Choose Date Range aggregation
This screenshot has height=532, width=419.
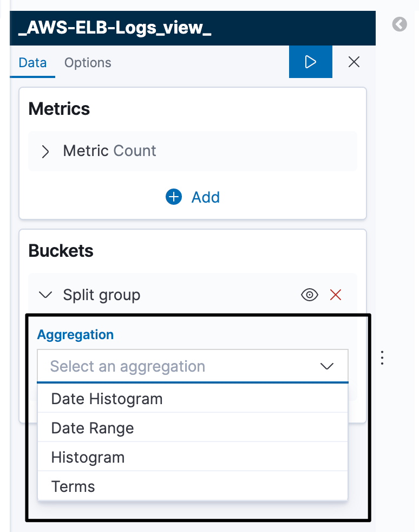coord(193,428)
